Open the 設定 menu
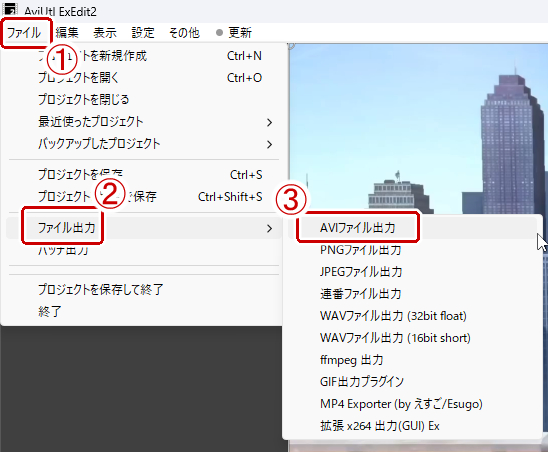548x452 pixels. (143, 33)
